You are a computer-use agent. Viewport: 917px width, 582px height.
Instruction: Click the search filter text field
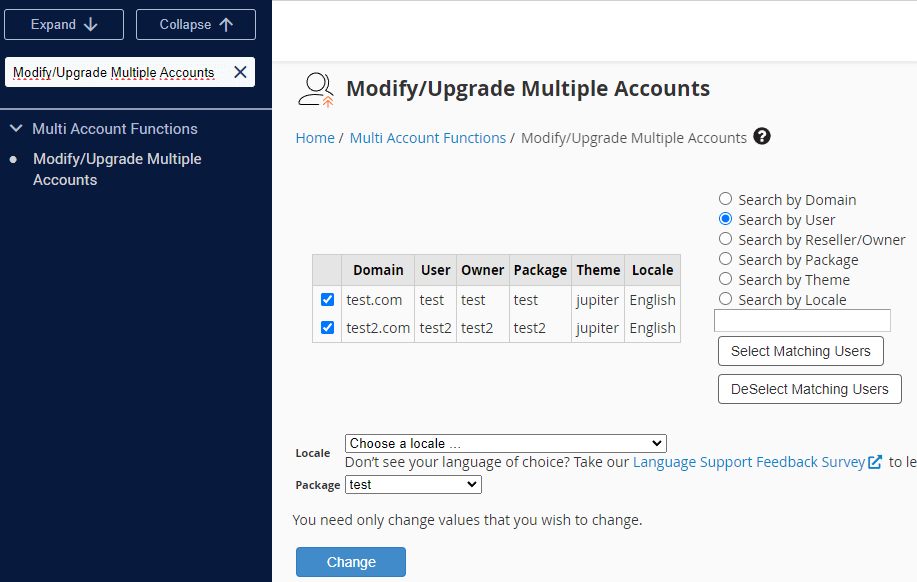click(802, 321)
